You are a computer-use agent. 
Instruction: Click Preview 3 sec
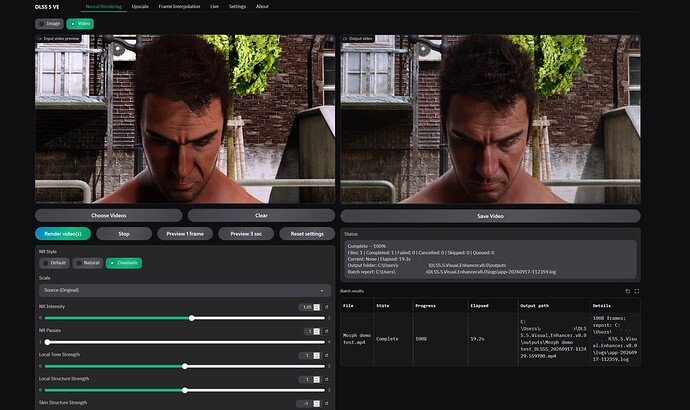(246, 234)
